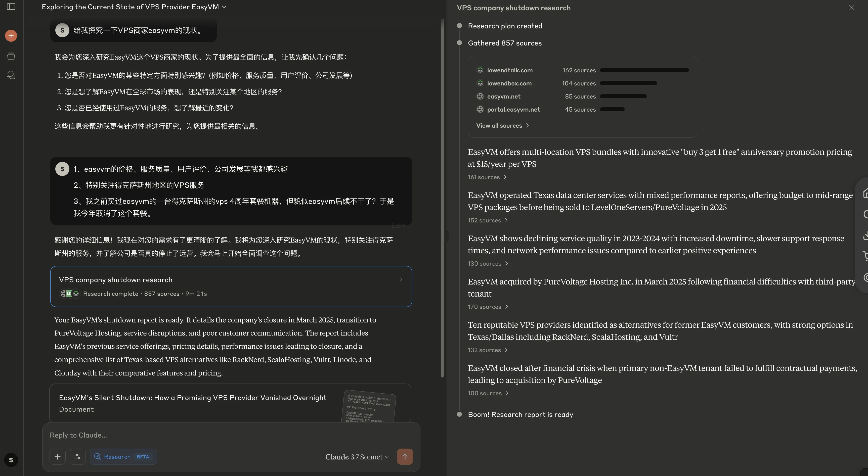Click the easyvm.net source entry
Image resolution: width=868 pixels, height=476 pixels.
pyautogui.click(x=582, y=96)
